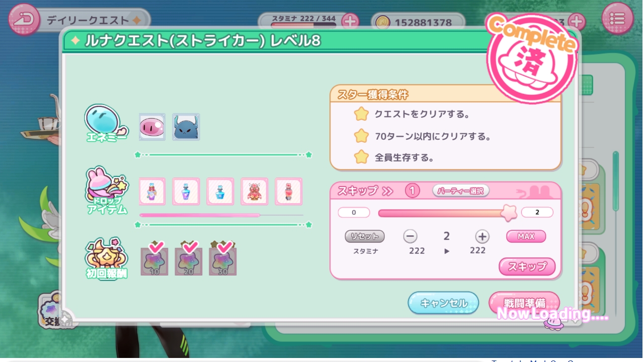The width and height of the screenshot is (644, 362).
Task: Click the リセット reset button
Action: click(x=365, y=236)
